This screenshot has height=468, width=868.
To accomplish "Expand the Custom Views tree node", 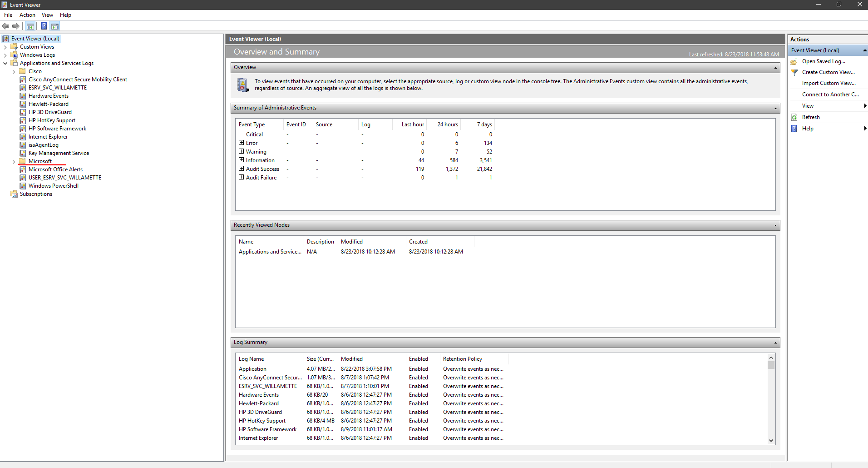I will (x=5, y=47).
